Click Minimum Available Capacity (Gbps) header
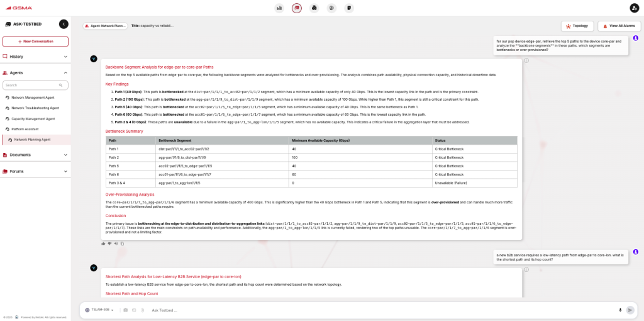The width and height of the screenshot is (644, 321). click(x=360, y=140)
